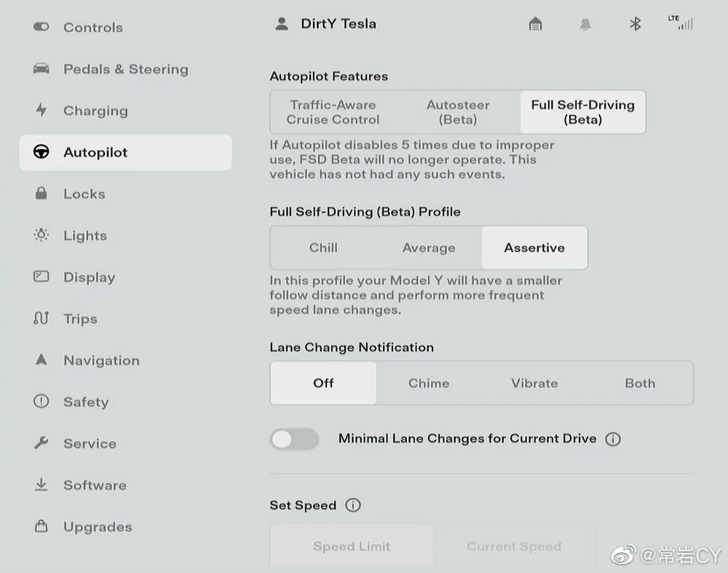The height and width of the screenshot is (573, 728).
Task: Go to the Locks settings
Action: pyautogui.click(x=125, y=194)
